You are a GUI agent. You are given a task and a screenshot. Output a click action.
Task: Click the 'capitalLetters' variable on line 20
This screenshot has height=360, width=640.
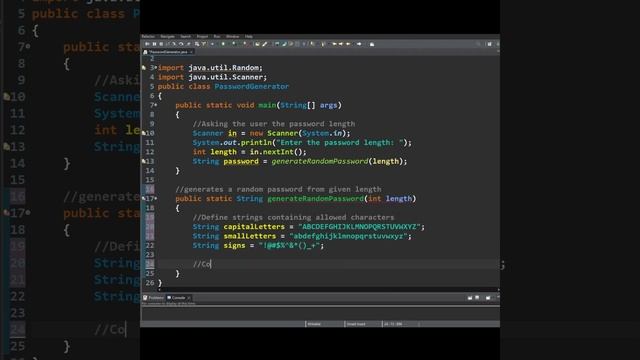[x=254, y=227]
